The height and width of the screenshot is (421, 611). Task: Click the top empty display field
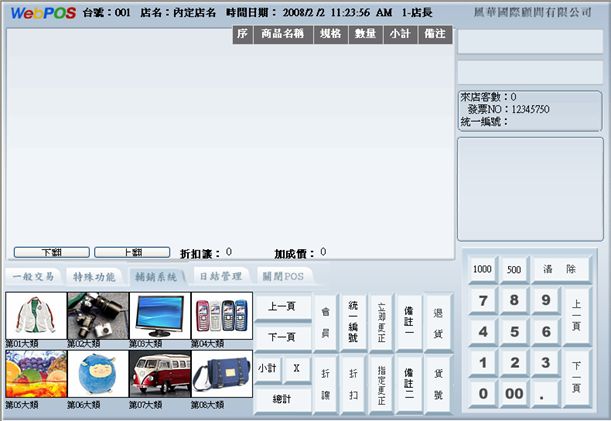click(530, 41)
